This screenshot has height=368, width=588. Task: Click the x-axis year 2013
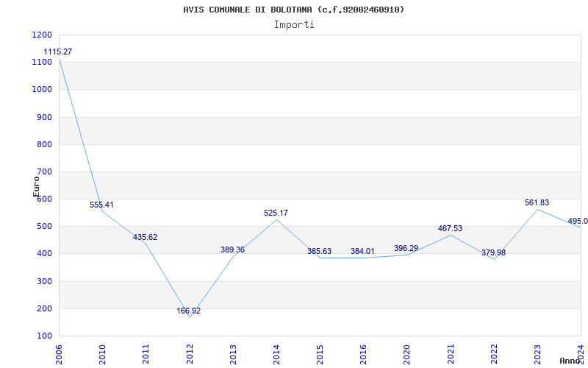point(233,354)
